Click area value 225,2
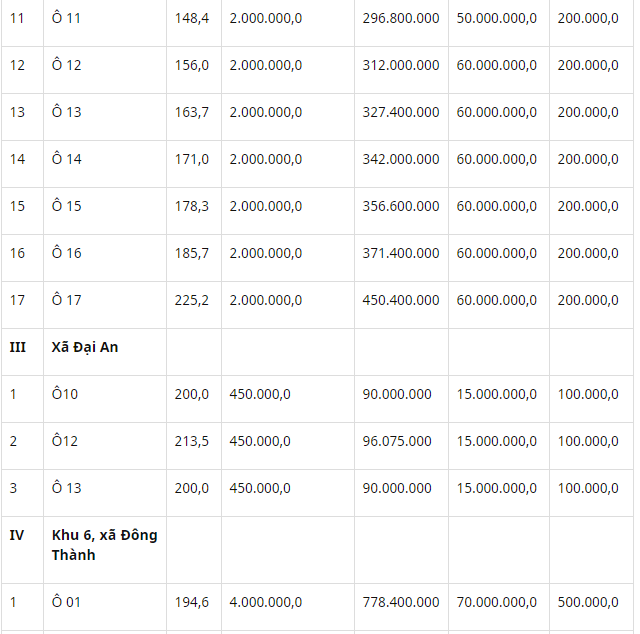640x634 pixels. [191, 300]
